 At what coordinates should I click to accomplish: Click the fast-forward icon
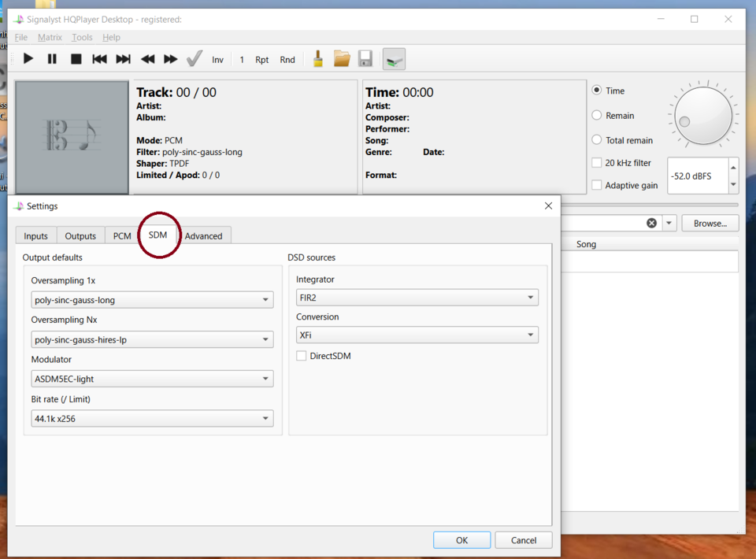pos(170,59)
